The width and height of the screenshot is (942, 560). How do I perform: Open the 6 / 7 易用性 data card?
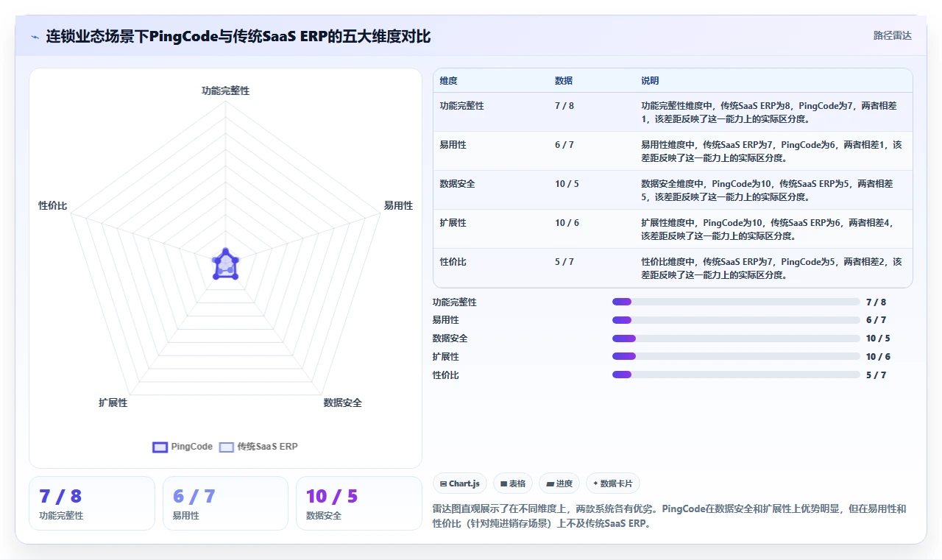click(x=225, y=503)
